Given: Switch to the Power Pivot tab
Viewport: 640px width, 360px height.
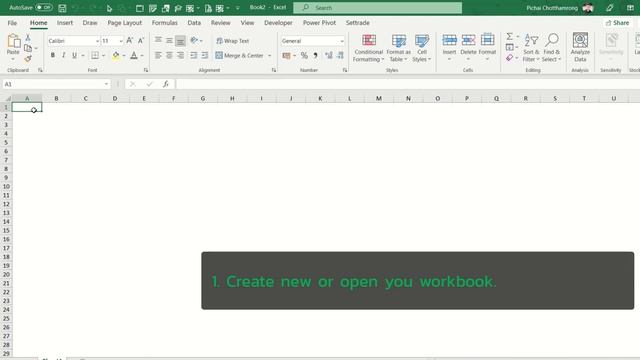Looking at the screenshot, I should (319, 23).
